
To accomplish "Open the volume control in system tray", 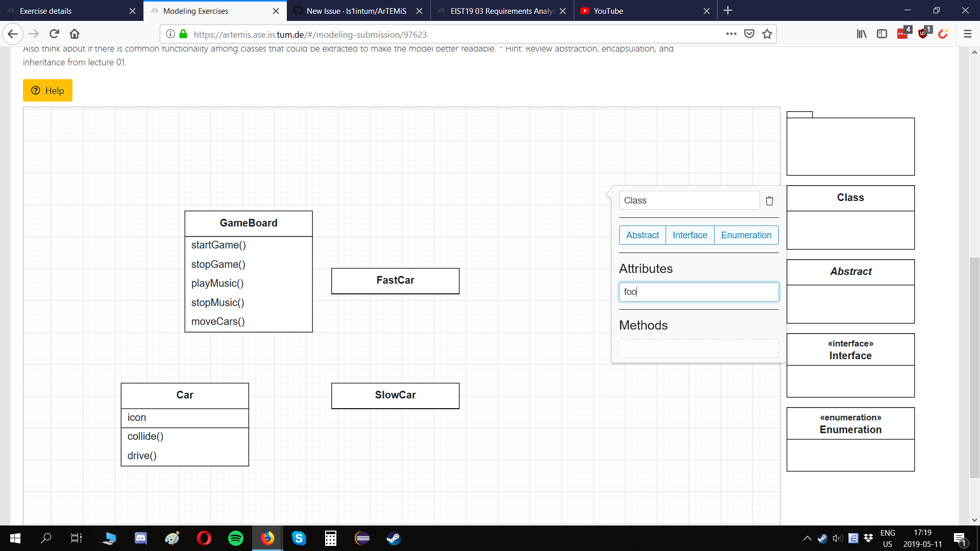I will click(x=837, y=538).
